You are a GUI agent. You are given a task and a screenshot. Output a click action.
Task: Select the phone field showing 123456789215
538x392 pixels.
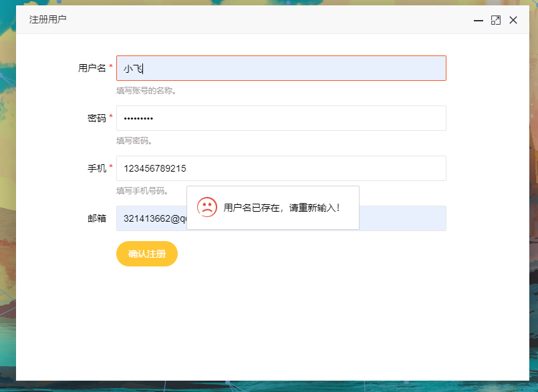point(281,168)
